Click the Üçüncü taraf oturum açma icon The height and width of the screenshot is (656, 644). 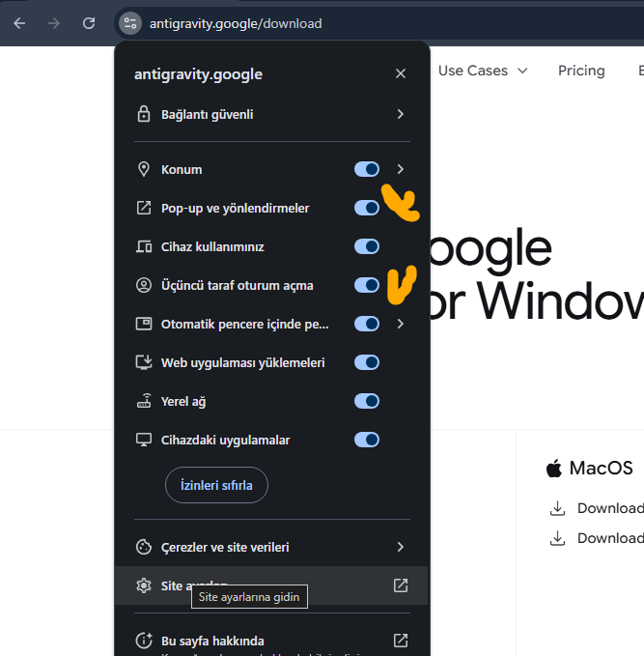coord(144,285)
